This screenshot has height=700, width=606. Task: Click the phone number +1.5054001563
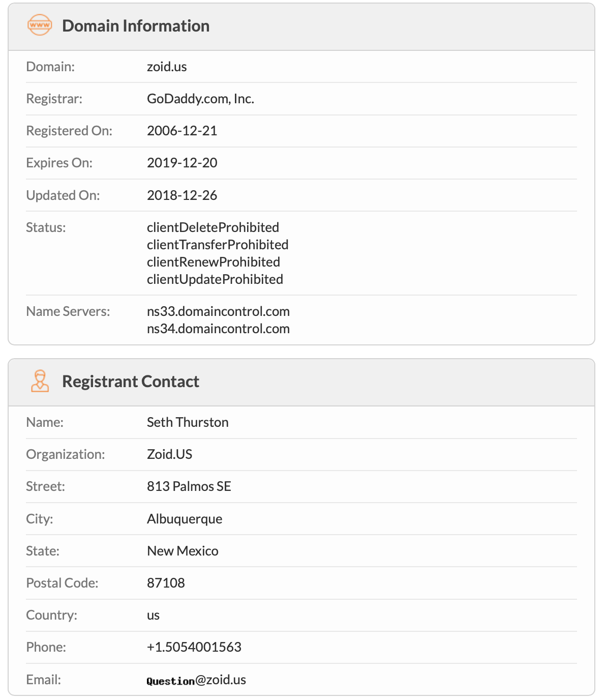(x=194, y=647)
